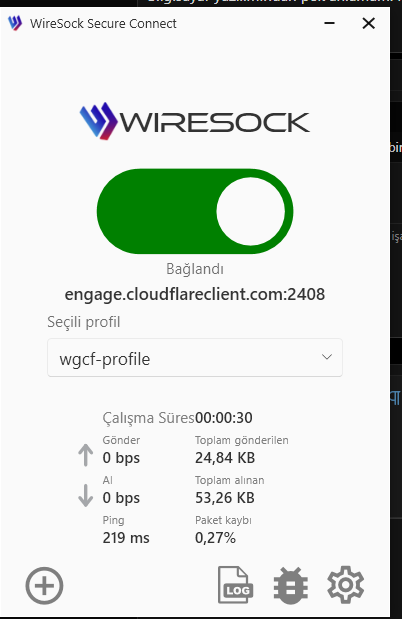Click the WireSock icon in title bar
This screenshot has width=402, height=619.
click(15, 23)
